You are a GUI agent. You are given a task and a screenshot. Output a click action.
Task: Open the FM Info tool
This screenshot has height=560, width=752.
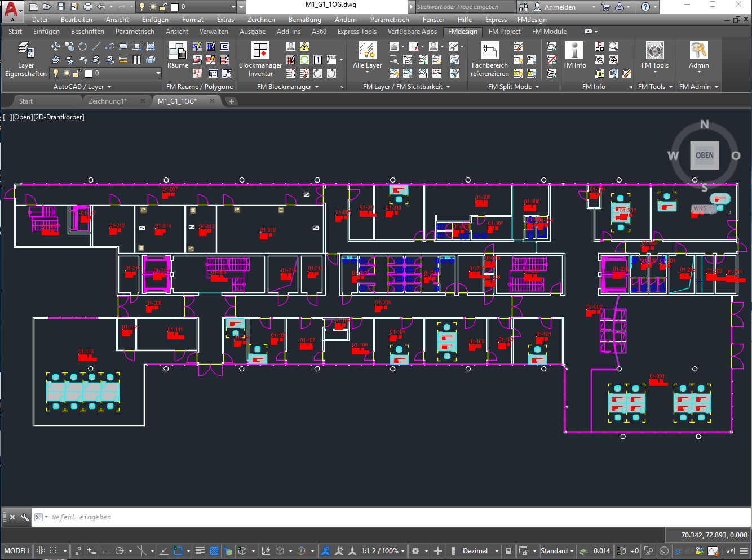point(574,55)
